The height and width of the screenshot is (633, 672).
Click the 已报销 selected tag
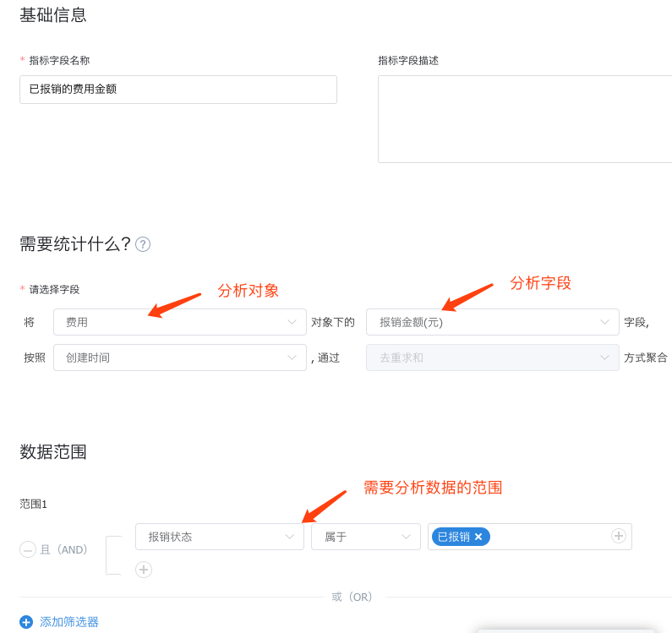(454, 537)
